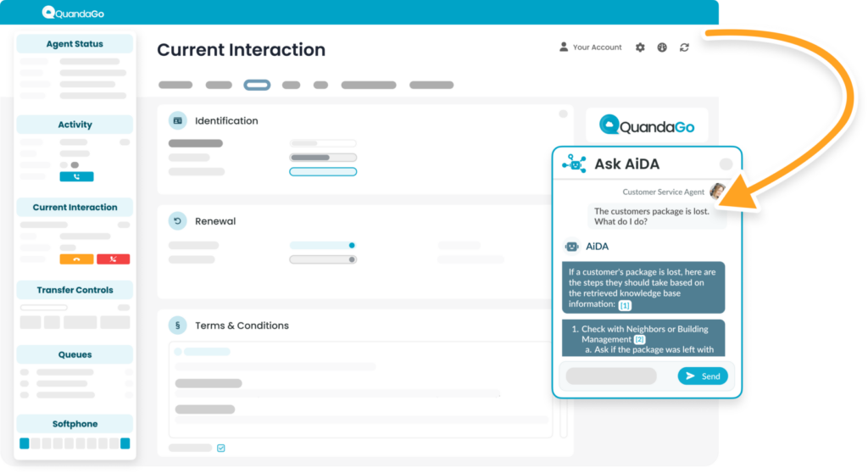Click the [1] citation reference link
Screen dimensions: 868x473
click(x=625, y=305)
